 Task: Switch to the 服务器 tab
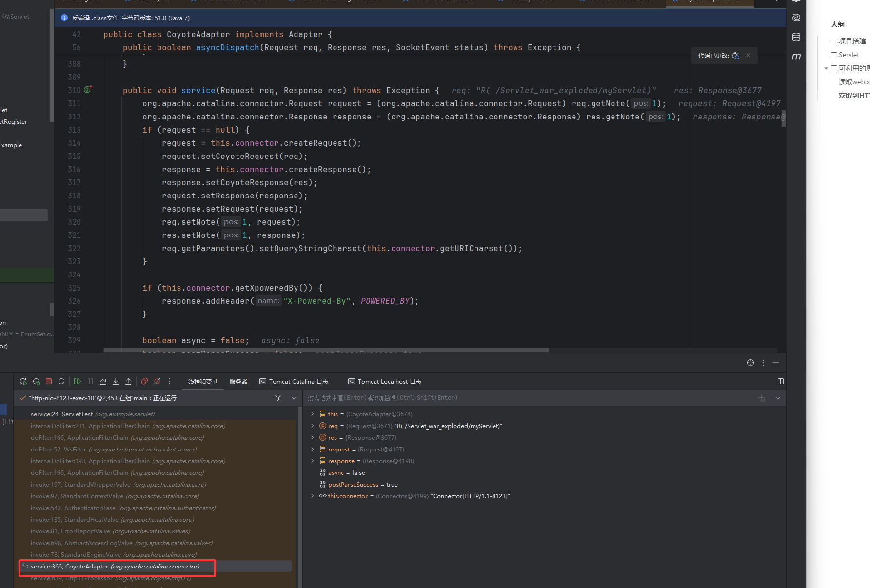point(238,381)
